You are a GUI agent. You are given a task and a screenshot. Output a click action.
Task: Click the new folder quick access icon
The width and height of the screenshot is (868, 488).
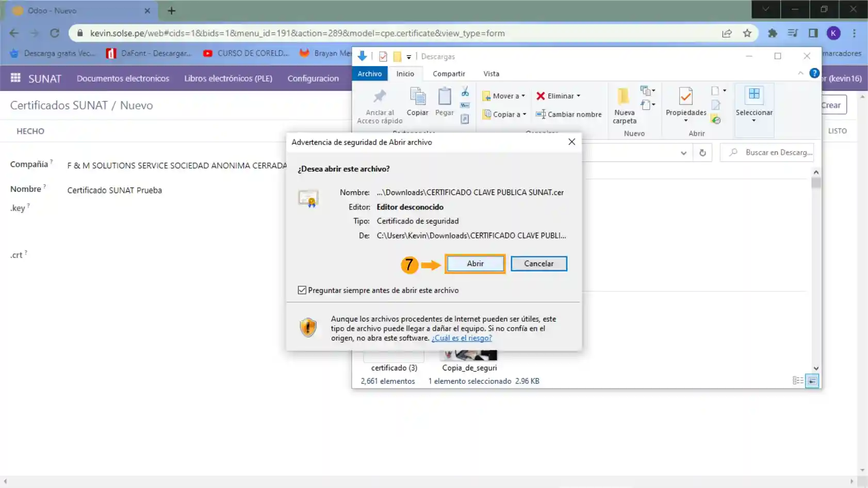click(x=397, y=57)
